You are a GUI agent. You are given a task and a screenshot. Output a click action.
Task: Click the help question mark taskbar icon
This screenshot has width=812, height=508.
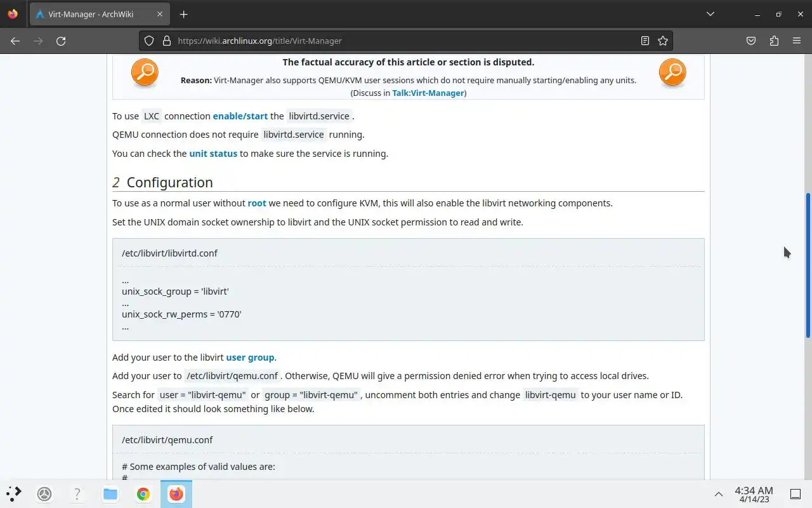tap(77, 493)
